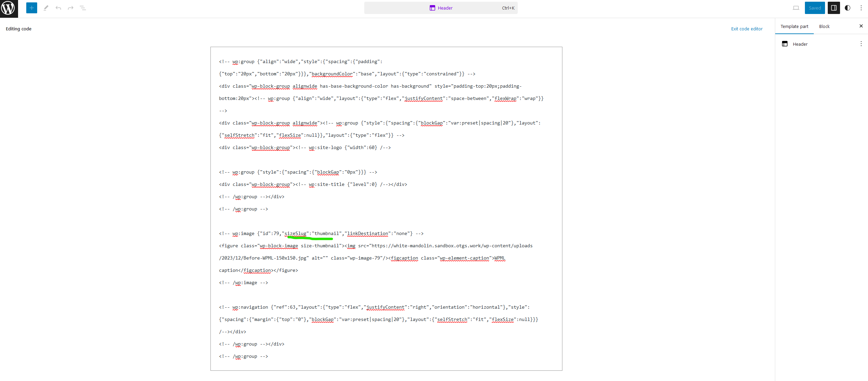Image resolution: width=868 pixels, height=381 pixels.
Task: Close the settings sidebar with X
Action: (x=861, y=26)
